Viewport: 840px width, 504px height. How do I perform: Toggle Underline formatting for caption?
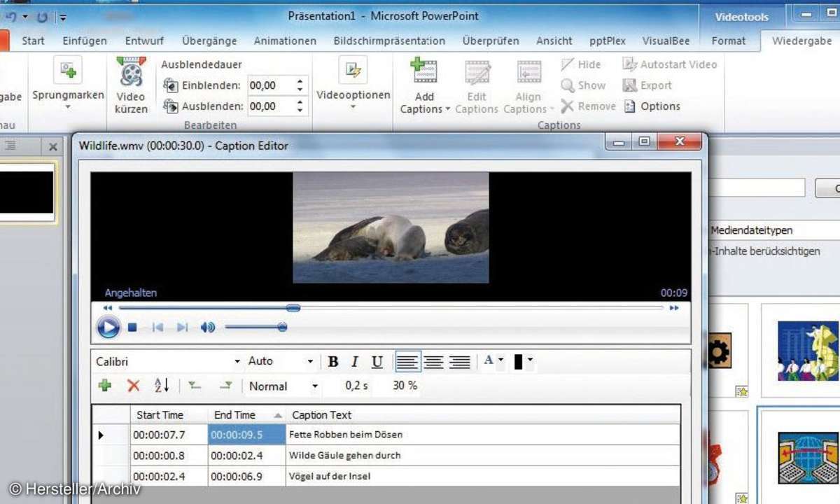point(377,362)
